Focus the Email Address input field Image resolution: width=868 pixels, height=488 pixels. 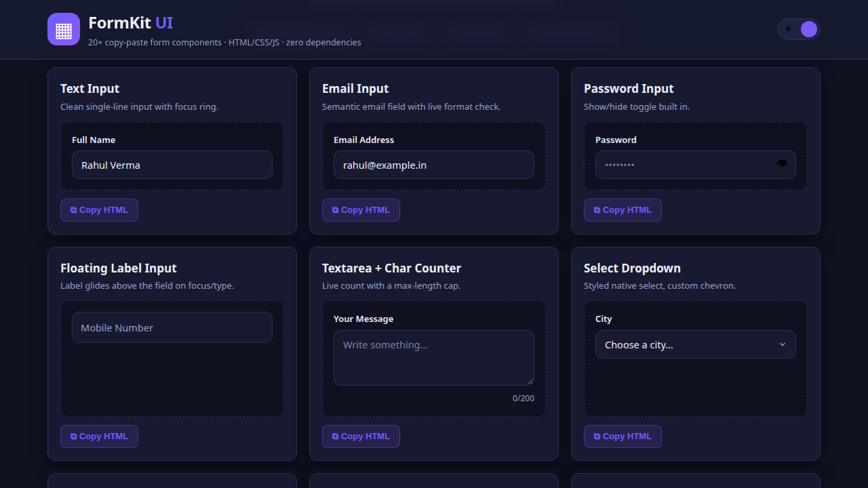(x=434, y=165)
